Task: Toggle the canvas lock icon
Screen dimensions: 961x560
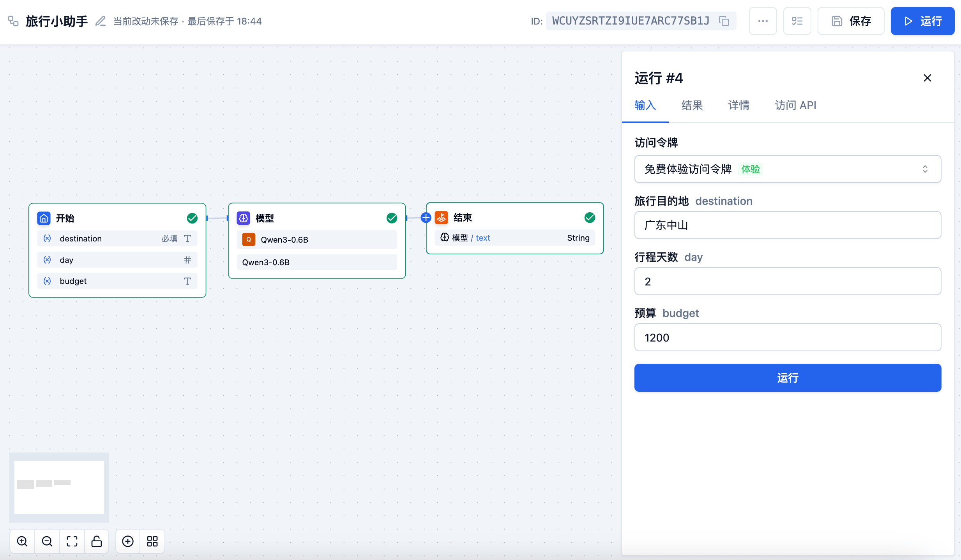Action: pyautogui.click(x=97, y=541)
